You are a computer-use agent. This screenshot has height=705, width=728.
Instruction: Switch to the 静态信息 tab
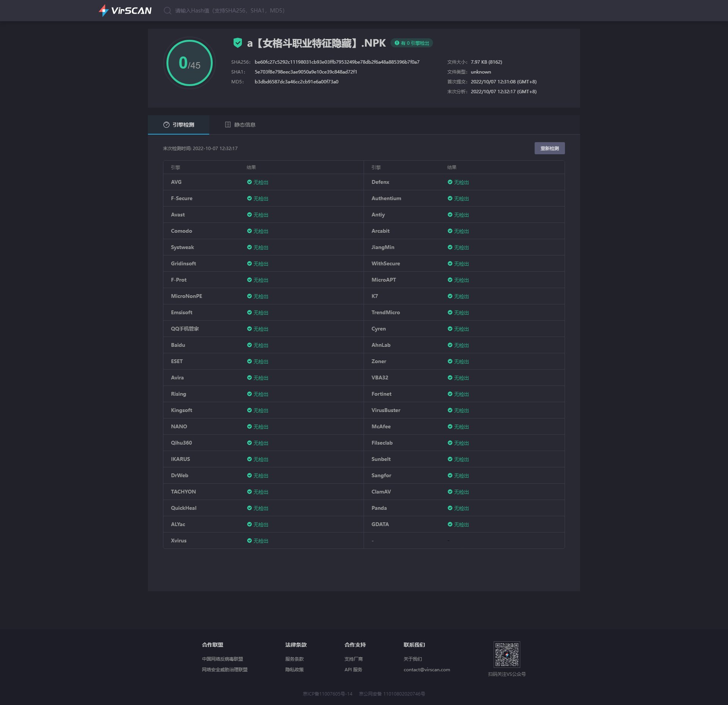click(x=240, y=125)
